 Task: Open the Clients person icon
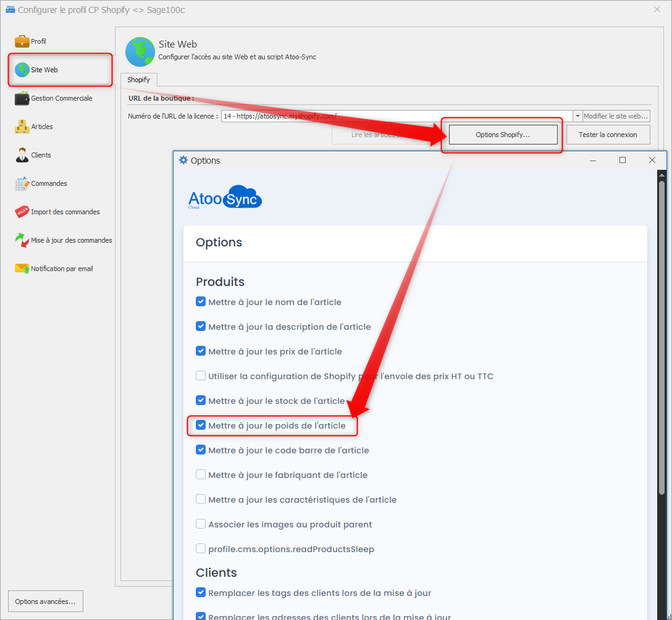coord(22,155)
